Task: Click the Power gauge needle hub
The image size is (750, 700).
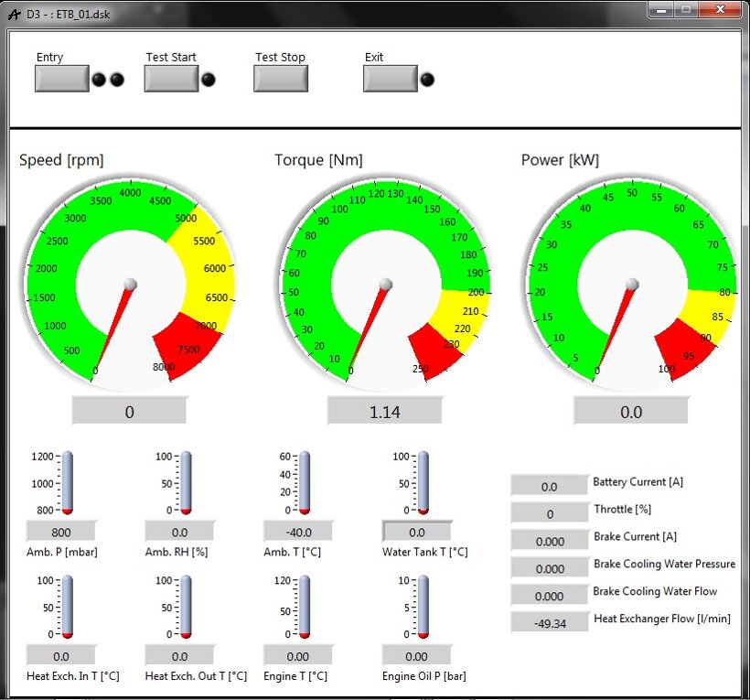Action: coord(631,285)
